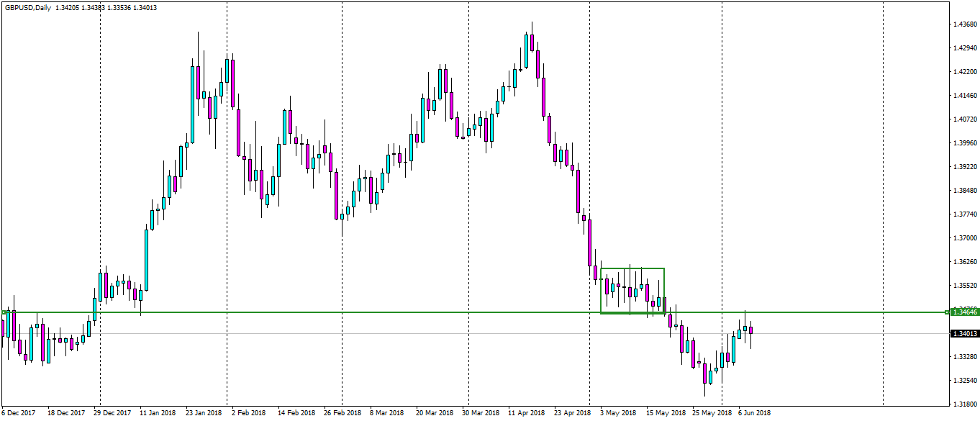This screenshot has width=980, height=421.
Task: Click the 6 Dec 2017 date label
Action: (19, 413)
